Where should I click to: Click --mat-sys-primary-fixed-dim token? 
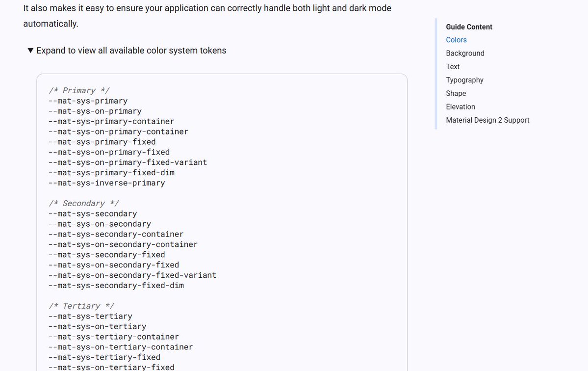point(111,173)
